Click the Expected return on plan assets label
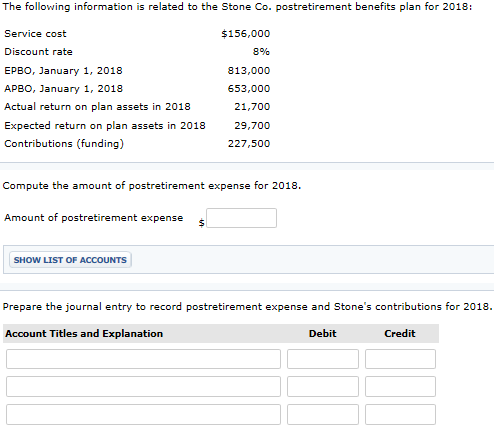Viewport: 494px width, 434px height. [105, 126]
